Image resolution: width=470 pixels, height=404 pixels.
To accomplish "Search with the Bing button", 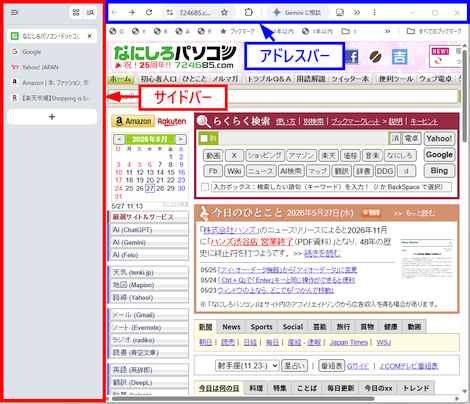I will pos(439,171).
